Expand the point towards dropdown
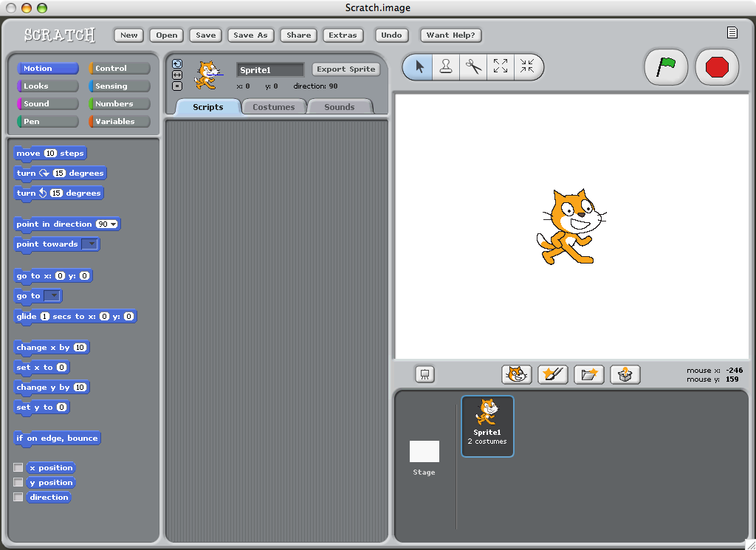Screen dimensions: 756x550 click(90, 244)
